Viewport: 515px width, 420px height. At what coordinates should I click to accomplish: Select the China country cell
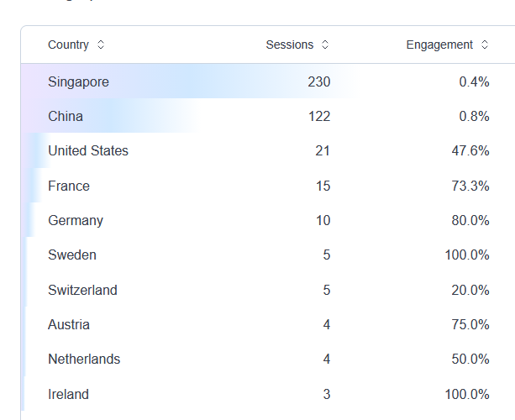66,116
